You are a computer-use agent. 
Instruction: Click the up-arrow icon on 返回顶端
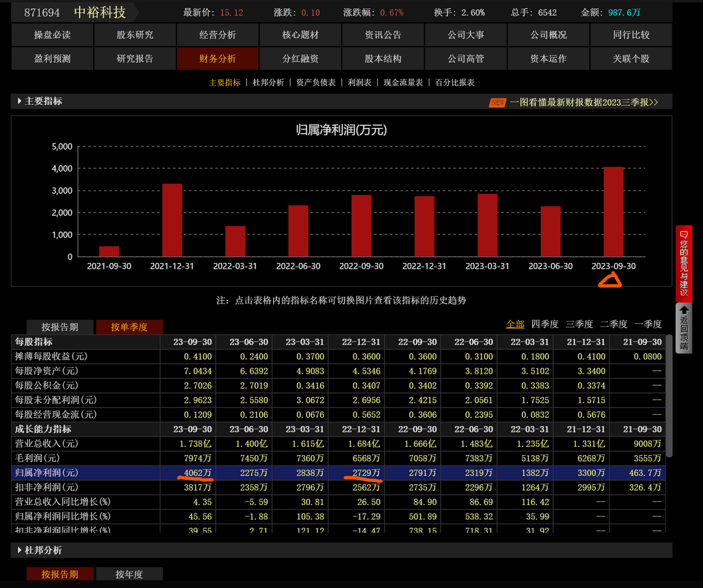pyautogui.click(x=683, y=310)
